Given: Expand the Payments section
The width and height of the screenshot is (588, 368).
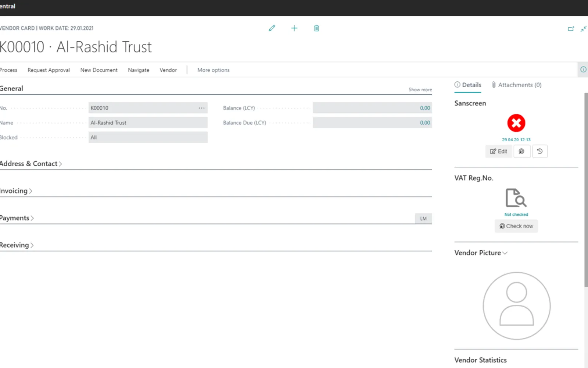Looking at the screenshot, I should point(17,218).
